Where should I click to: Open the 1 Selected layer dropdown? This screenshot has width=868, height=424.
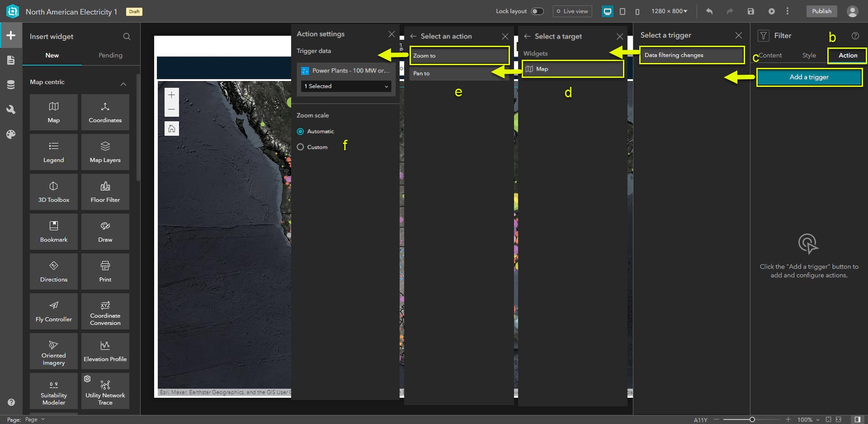tap(345, 86)
